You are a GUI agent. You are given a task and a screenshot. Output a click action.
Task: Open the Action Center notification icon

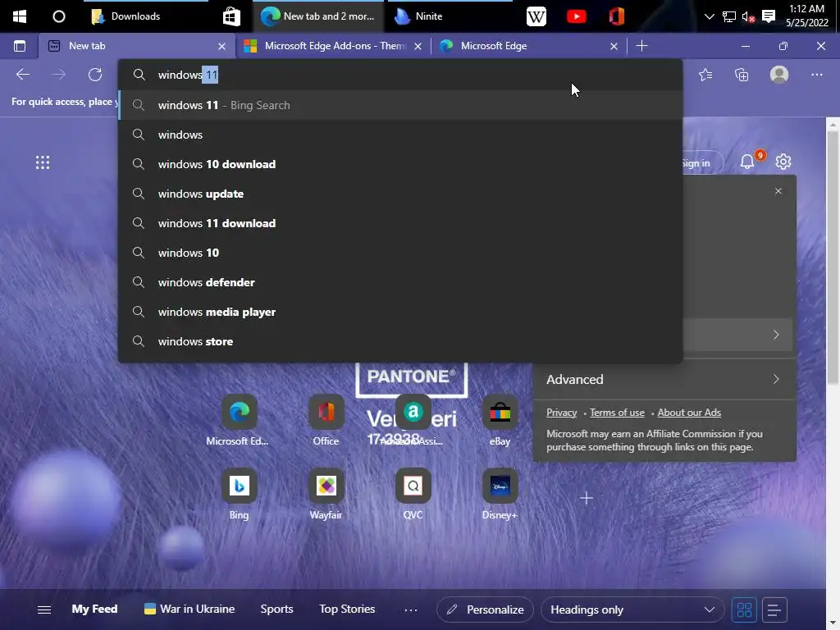click(x=768, y=16)
